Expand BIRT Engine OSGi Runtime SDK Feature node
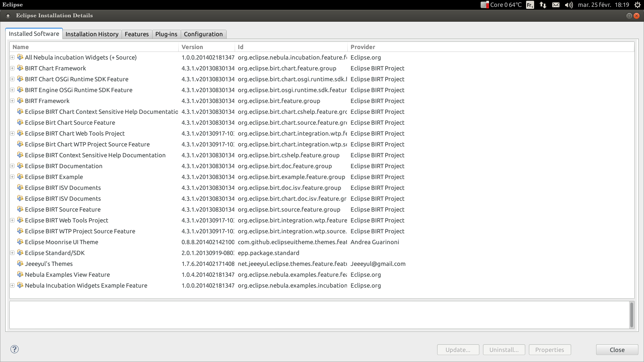The image size is (644, 362). click(12, 90)
